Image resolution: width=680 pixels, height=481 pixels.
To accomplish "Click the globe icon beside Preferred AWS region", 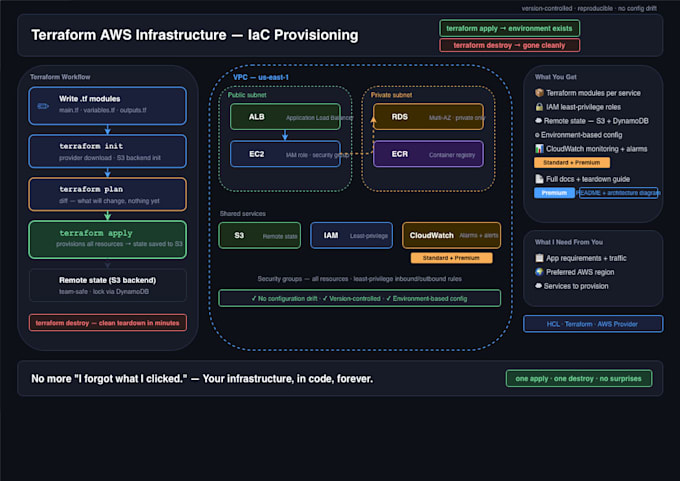I will [x=539, y=272].
